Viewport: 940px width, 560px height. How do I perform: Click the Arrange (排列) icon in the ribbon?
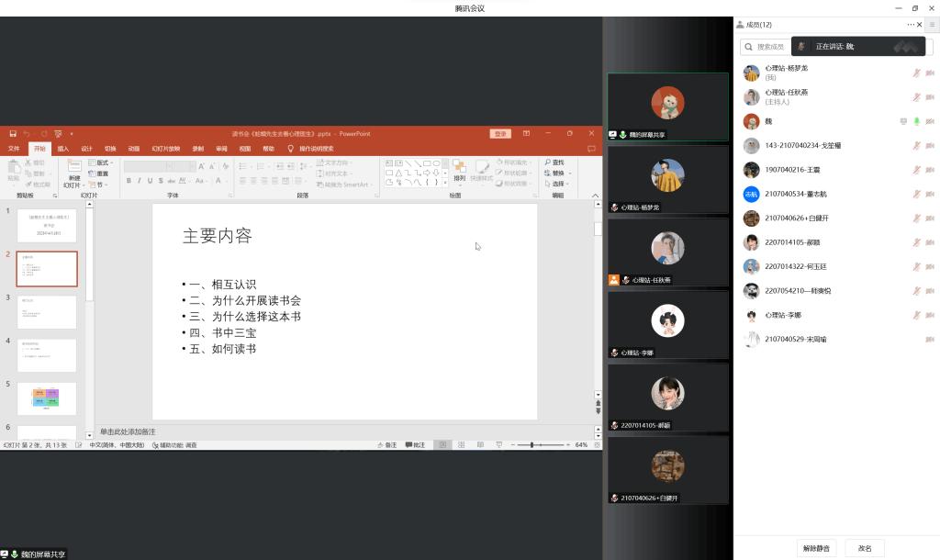coord(460,173)
